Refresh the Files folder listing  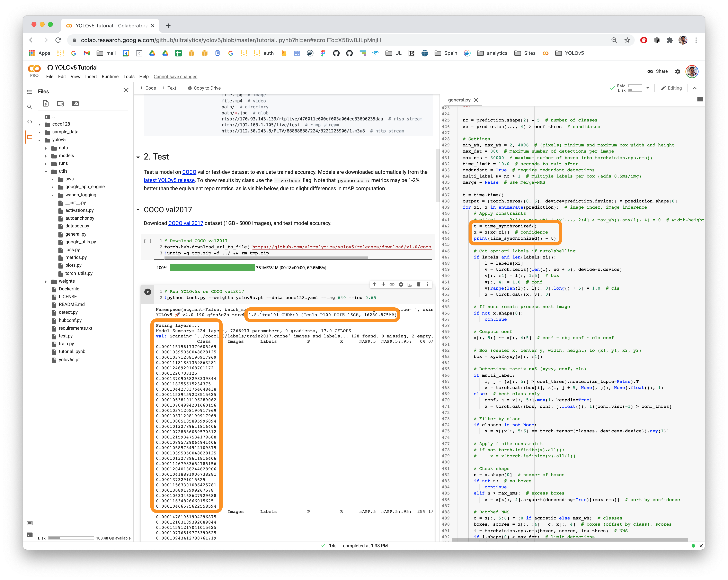point(60,103)
